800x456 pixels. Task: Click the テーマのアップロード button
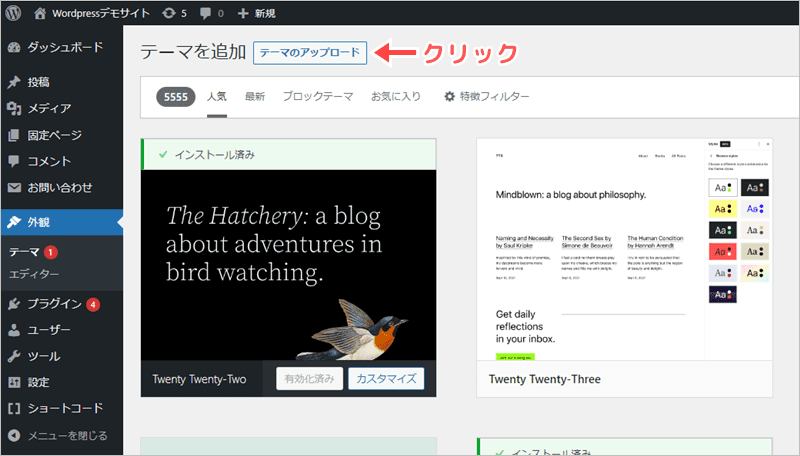coord(310,53)
